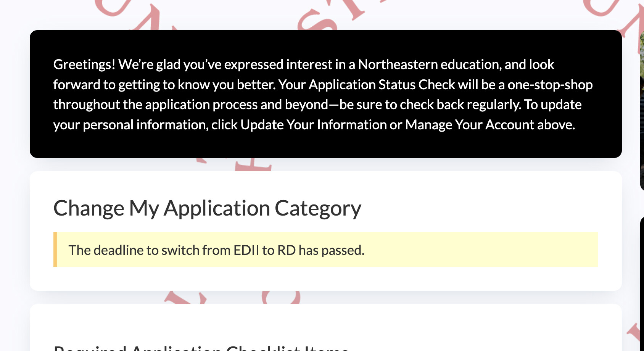The height and width of the screenshot is (351, 644).
Task: Click the "Change My Application Category" heading
Action: [207, 208]
